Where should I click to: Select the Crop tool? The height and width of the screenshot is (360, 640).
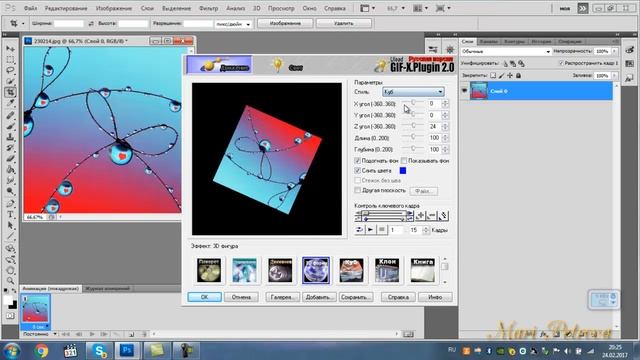[10, 92]
